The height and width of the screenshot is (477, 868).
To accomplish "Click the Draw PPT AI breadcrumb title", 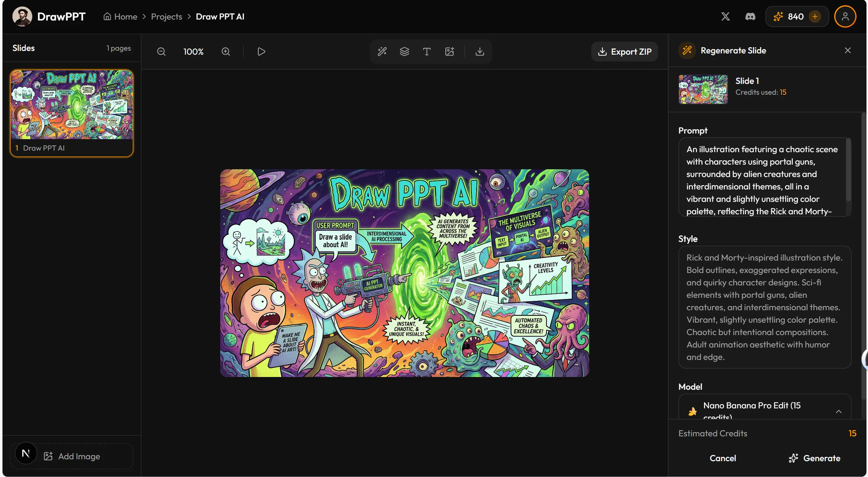I will click(220, 16).
